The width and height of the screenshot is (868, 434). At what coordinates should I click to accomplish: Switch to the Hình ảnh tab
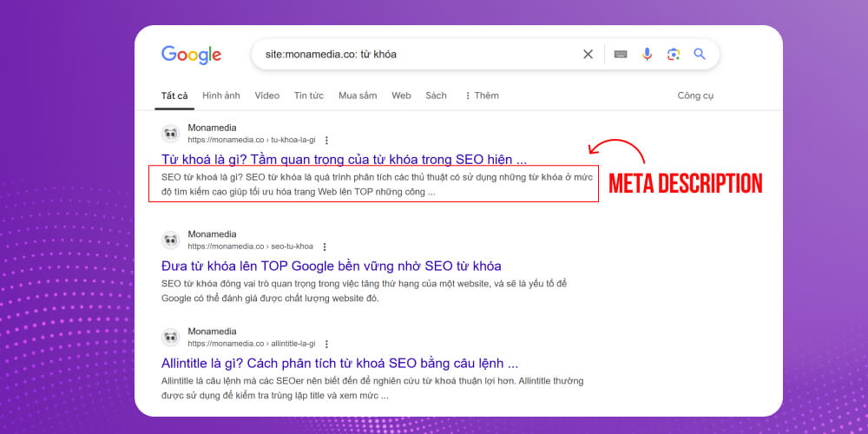[220, 95]
